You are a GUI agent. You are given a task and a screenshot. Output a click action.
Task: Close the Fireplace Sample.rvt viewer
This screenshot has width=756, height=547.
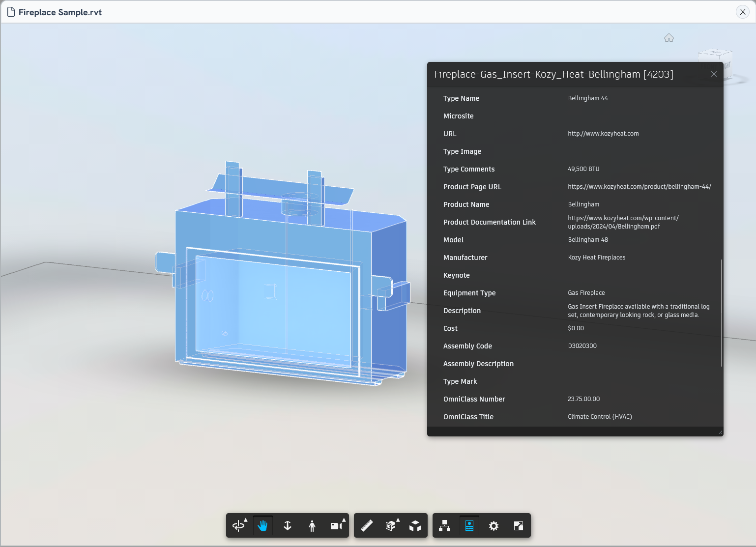point(743,12)
